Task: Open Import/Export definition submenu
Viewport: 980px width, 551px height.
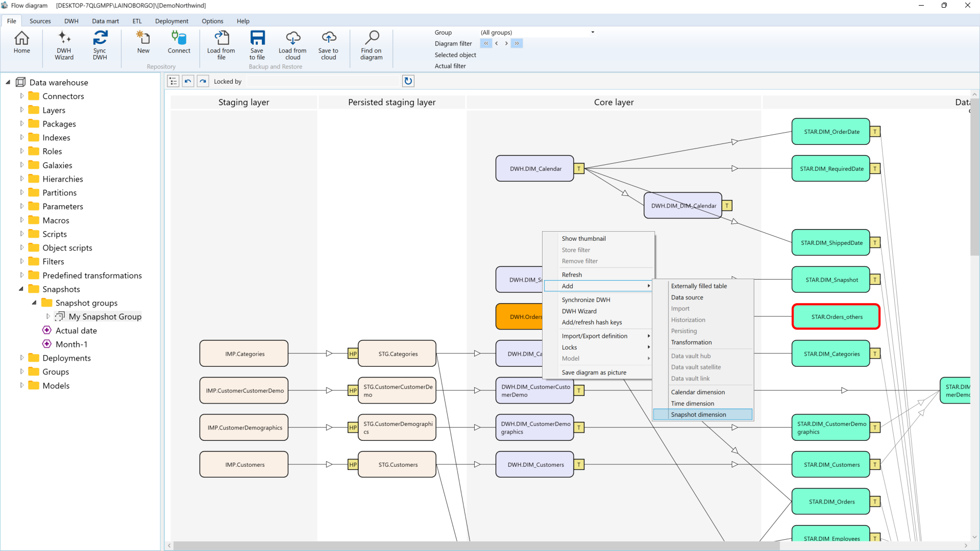Action: 598,336
